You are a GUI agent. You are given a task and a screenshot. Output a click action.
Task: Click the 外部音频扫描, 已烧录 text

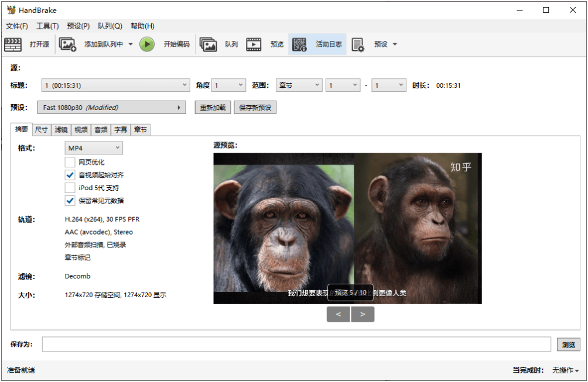95,245
